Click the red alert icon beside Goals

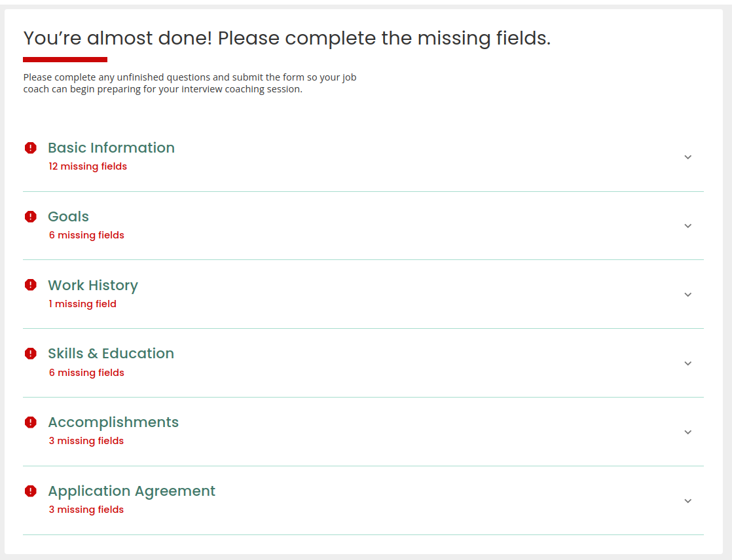30,217
